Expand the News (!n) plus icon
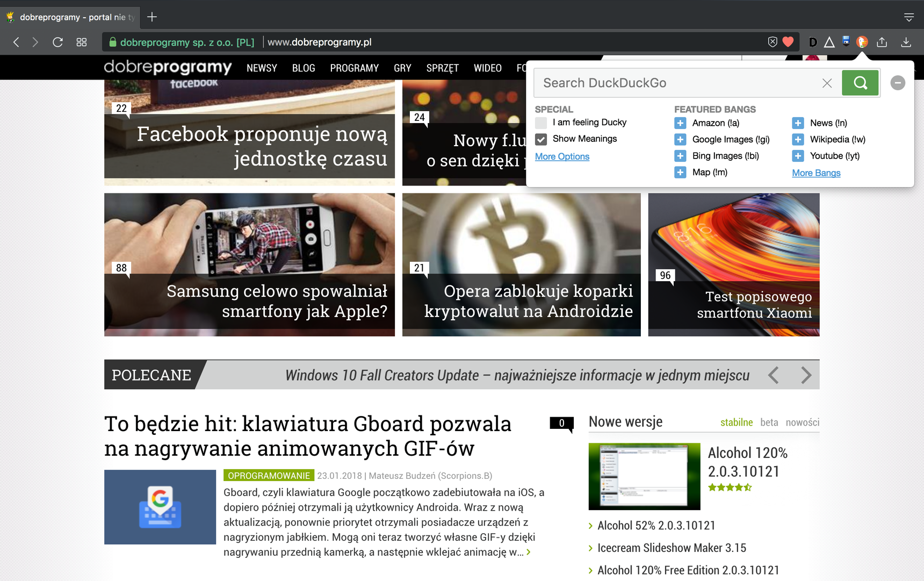Viewport: 924px width, 581px height. 798,123
